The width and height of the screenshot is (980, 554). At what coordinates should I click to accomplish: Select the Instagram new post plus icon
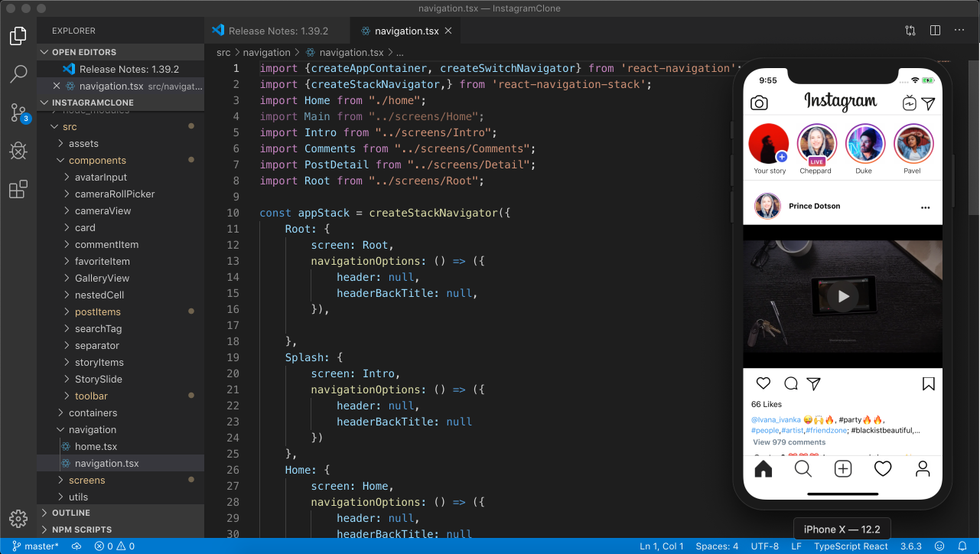(842, 468)
